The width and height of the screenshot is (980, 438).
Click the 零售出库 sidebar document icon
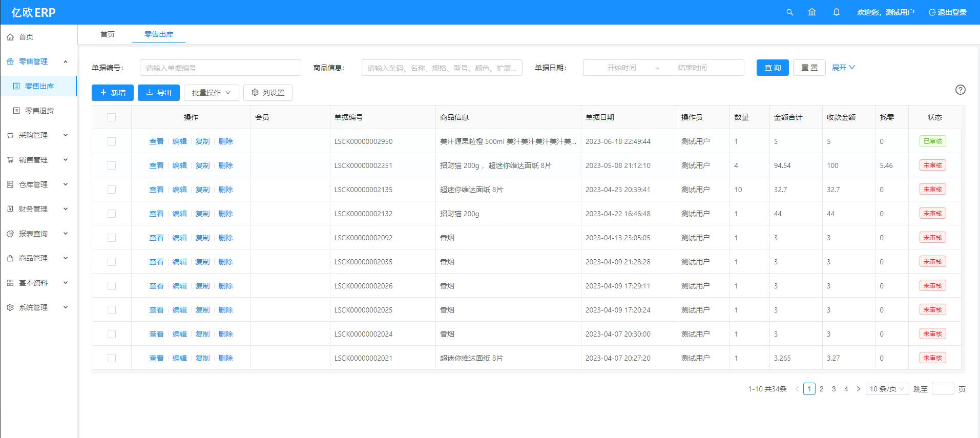(x=16, y=86)
